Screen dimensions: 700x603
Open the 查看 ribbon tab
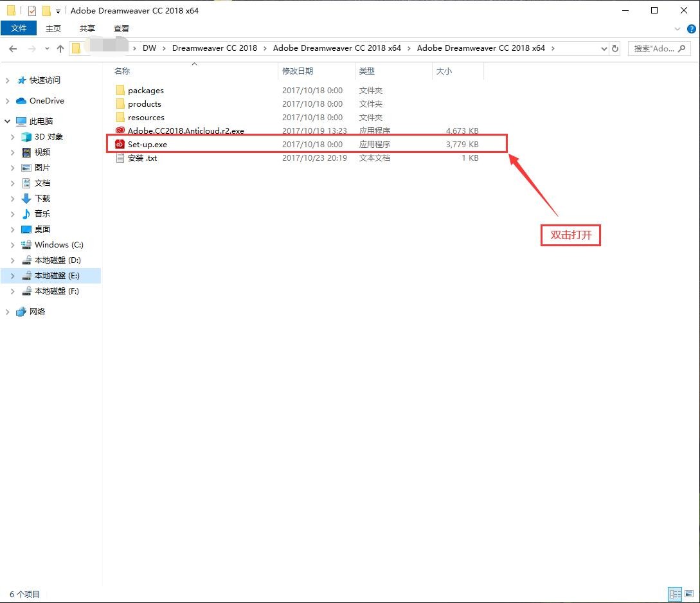[x=121, y=28]
